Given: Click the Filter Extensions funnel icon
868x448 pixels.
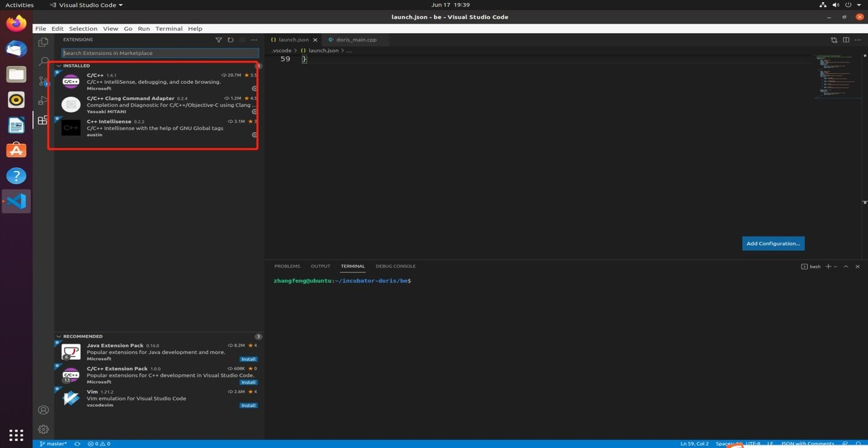Looking at the screenshot, I should pyautogui.click(x=219, y=40).
